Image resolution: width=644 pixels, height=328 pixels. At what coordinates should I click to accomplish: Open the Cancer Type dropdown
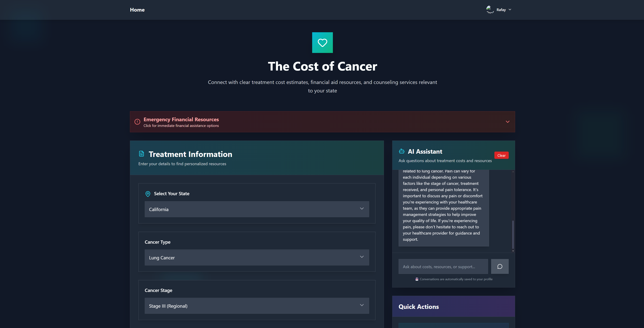click(256, 257)
